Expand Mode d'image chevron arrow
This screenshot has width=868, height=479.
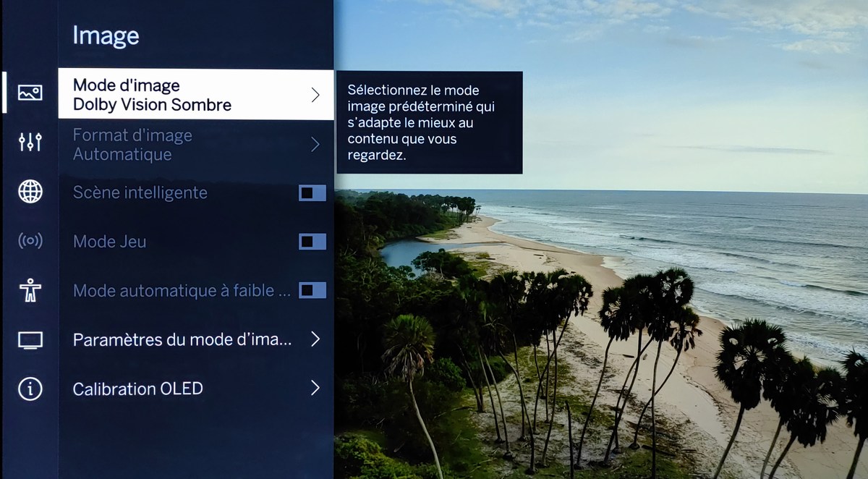(x=315, y=95)
